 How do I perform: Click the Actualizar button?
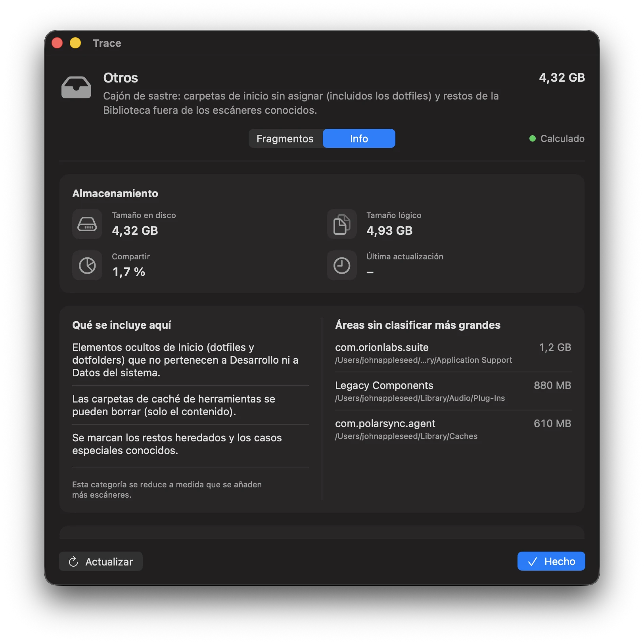click(x=101, y=562)
